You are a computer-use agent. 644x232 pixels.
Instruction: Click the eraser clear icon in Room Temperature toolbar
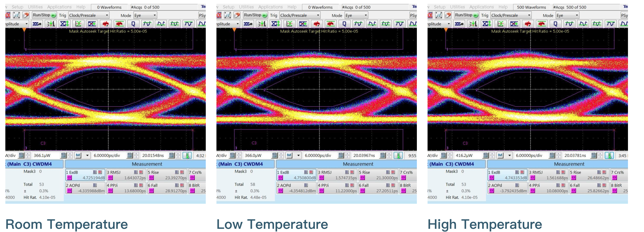[26, 15]
